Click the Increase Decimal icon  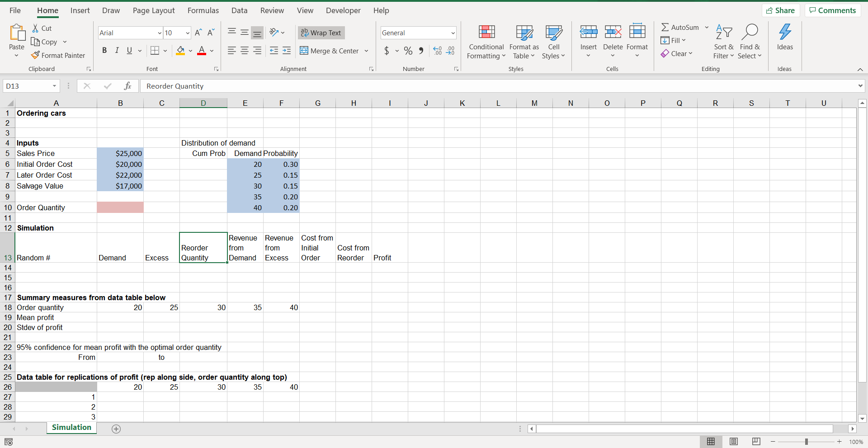(x=438, y=51)
